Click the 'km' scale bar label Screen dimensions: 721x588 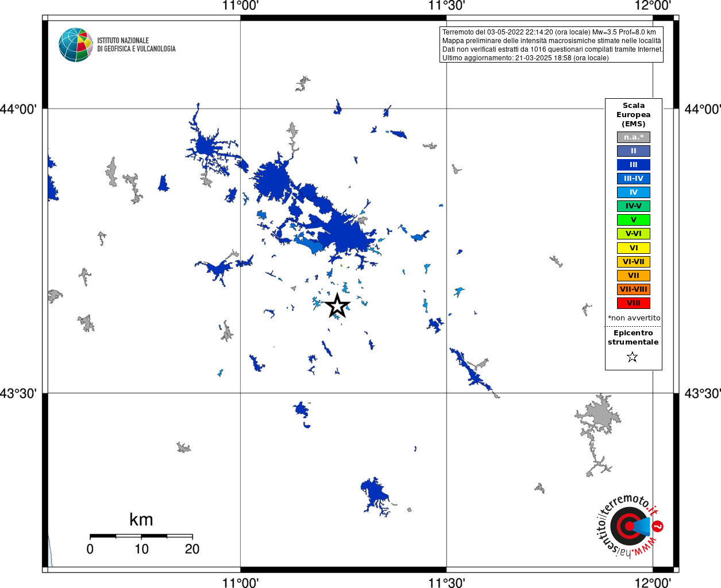point(141,520)
